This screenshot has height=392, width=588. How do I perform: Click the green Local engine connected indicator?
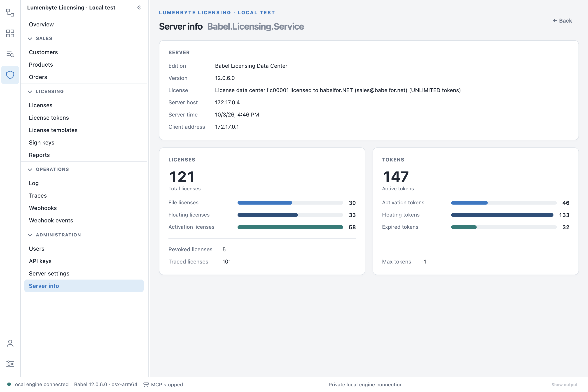[9, 384]
